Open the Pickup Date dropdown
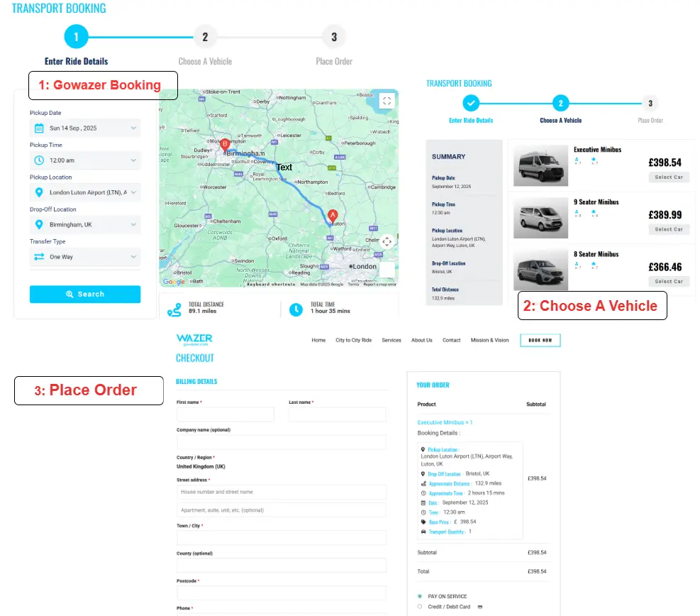Screen dimensions: 700x616 coord(85,128)
